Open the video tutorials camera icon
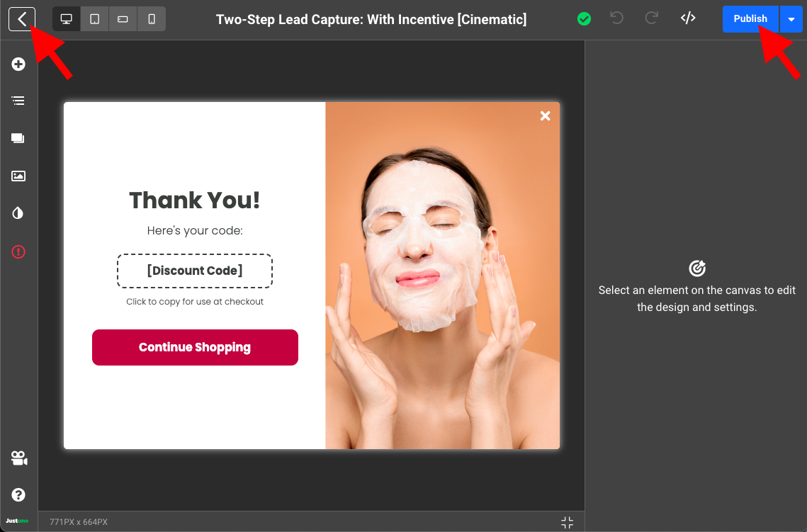 click(x=18, y=458)
